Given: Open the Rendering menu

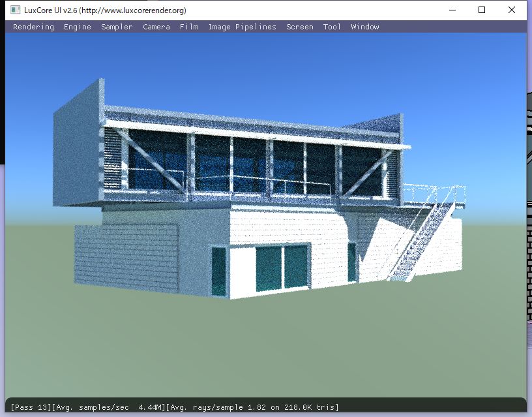Looking at the screenshot, I should coord(33,27).
